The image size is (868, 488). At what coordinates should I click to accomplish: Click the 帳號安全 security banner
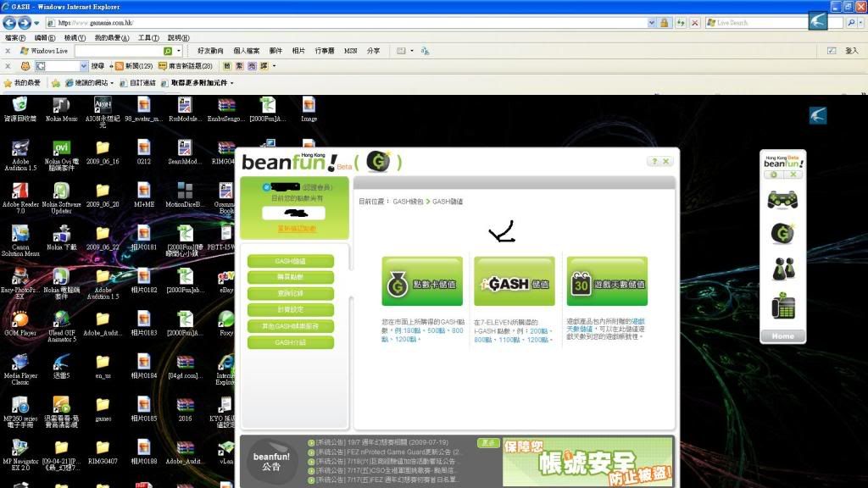(x=587, y=462)
